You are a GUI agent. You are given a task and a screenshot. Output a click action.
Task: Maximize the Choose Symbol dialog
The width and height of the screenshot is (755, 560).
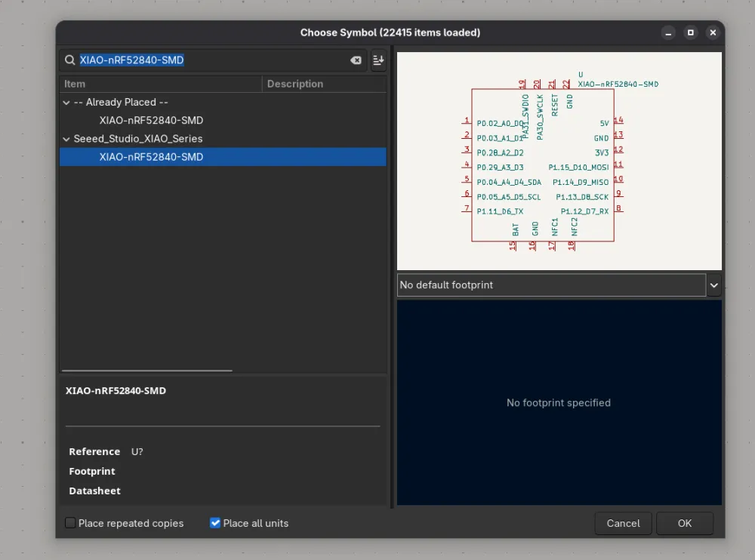coord(690,32)
